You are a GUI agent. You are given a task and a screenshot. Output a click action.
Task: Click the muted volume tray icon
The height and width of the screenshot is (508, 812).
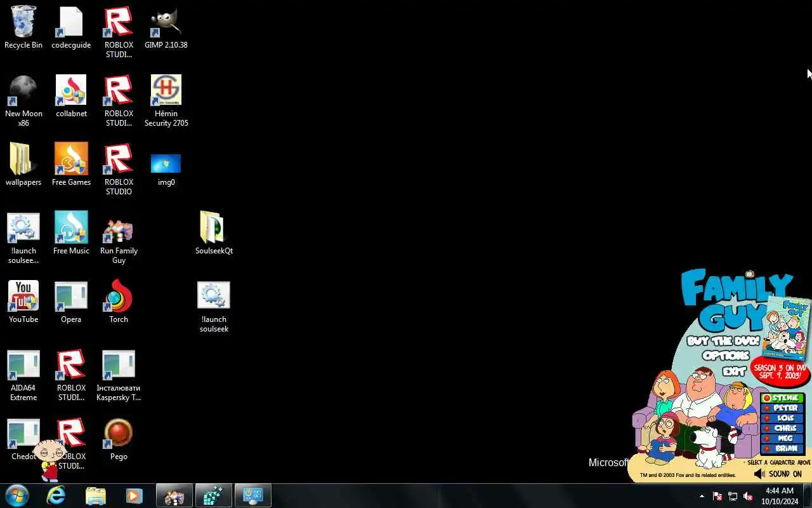[748, 496]
